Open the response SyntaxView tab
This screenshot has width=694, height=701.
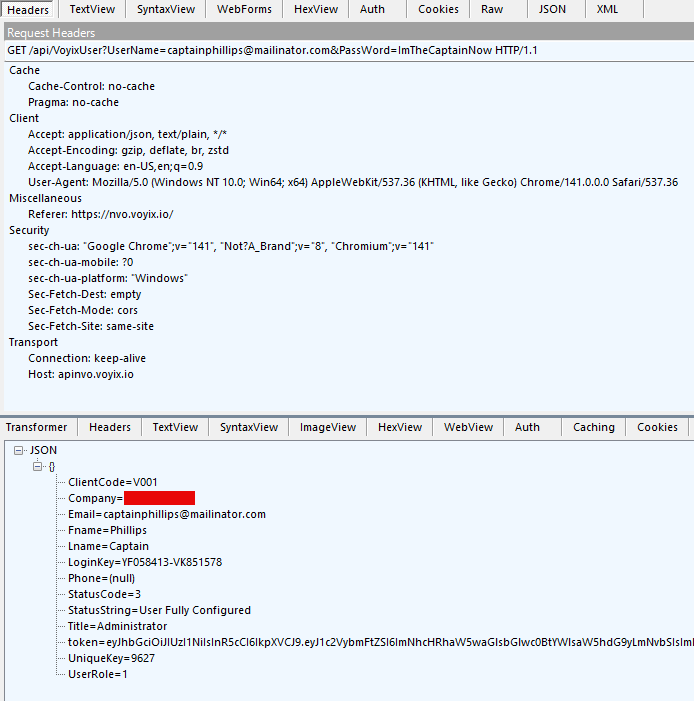(x=249, y=427)
